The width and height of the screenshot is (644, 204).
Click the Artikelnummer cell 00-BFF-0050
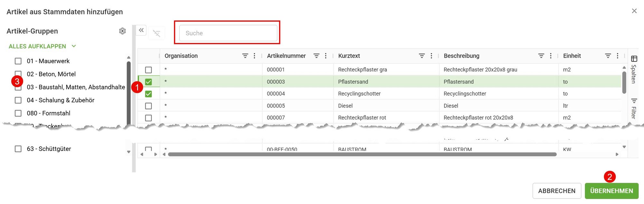[282, 149]
